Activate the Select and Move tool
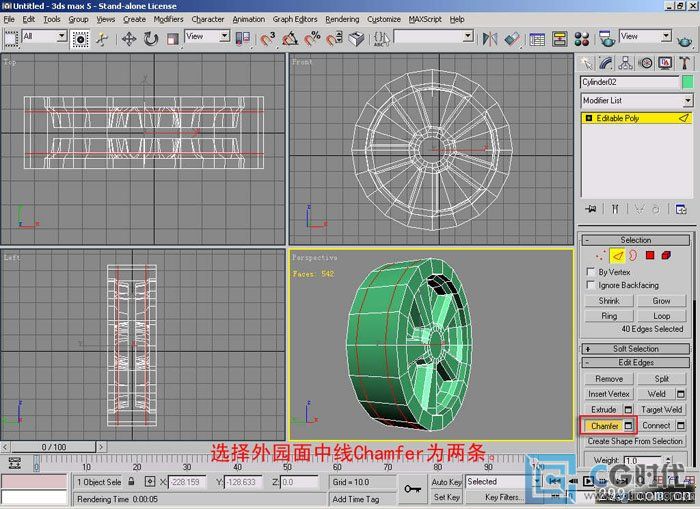This screenshot has width=700, height=509. (129, 39)
